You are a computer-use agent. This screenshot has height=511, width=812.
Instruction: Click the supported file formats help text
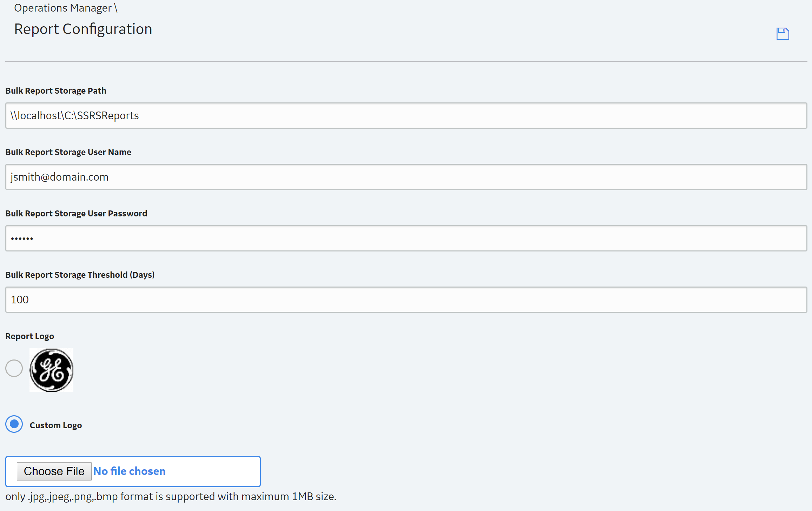pyautogui.click(x=171, y=496)
